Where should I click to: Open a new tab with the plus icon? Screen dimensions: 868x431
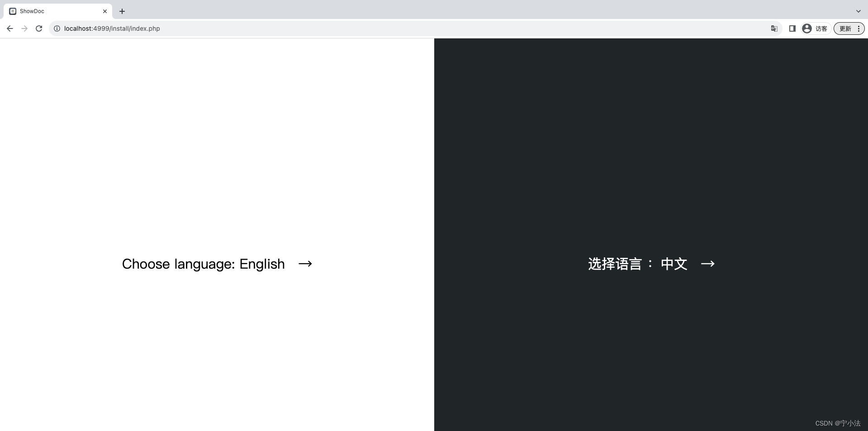[122, 11]
